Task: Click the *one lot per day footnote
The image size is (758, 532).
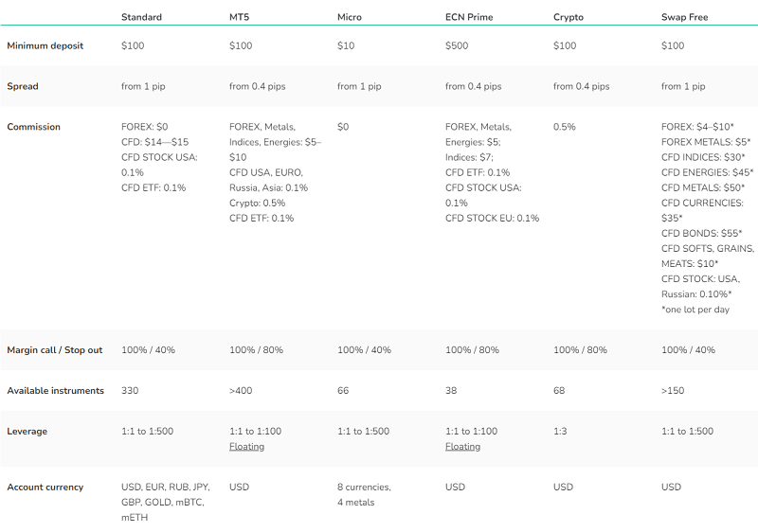Action: click(x=695, y=310)
